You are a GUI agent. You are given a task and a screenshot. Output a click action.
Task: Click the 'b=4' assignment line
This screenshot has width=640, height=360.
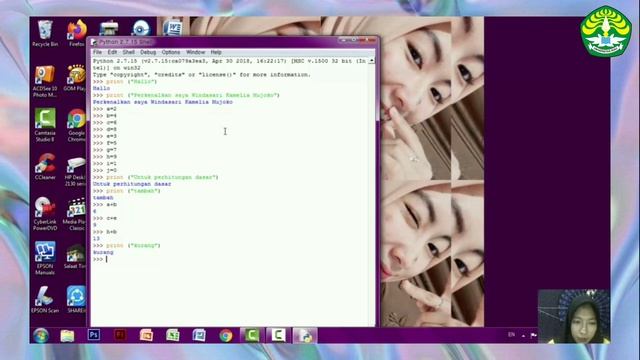pyautogui.click(x=104, y=116)
